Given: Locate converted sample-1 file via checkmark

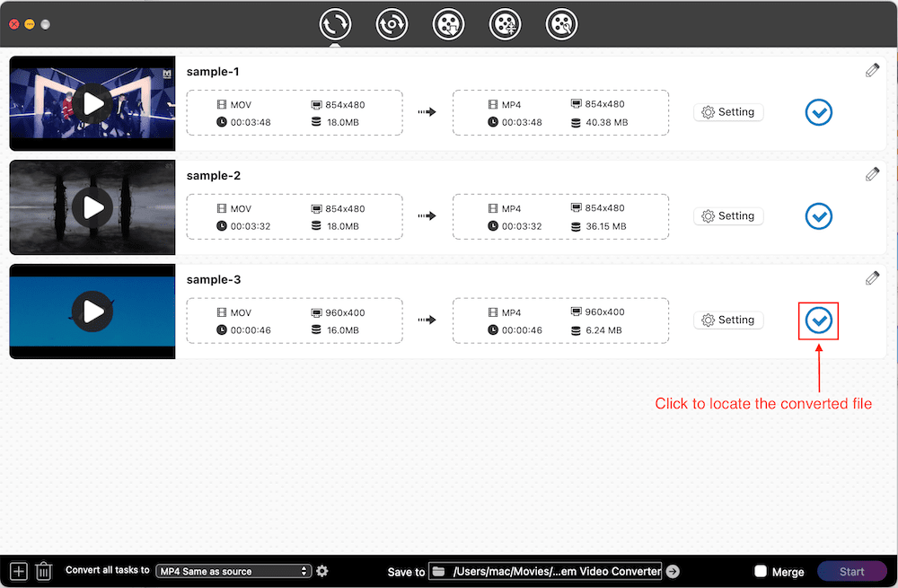Looking at the screenshot, I should click(819, 112).
